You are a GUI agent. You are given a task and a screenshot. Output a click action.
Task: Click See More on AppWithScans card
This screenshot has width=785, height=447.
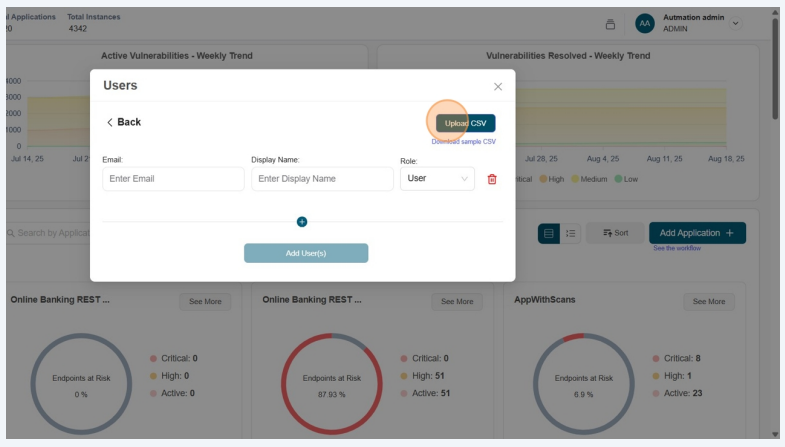click(709, 301)
